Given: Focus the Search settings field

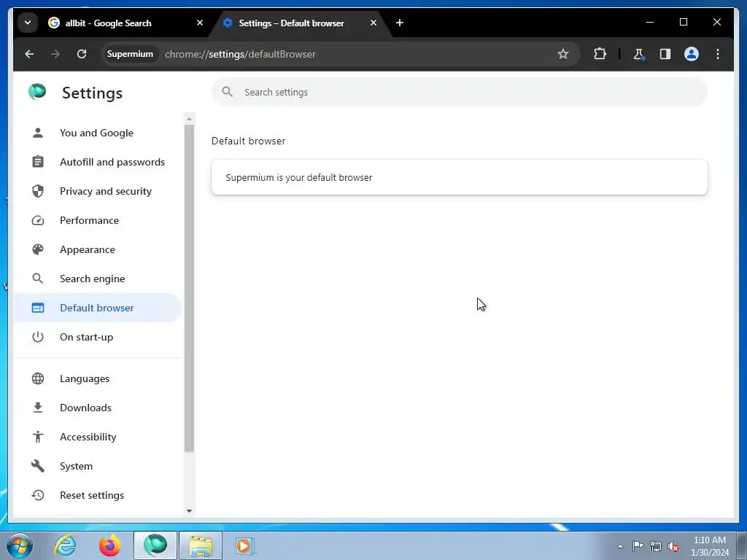Looking at the screenshot, I should [x=460, y=93].
